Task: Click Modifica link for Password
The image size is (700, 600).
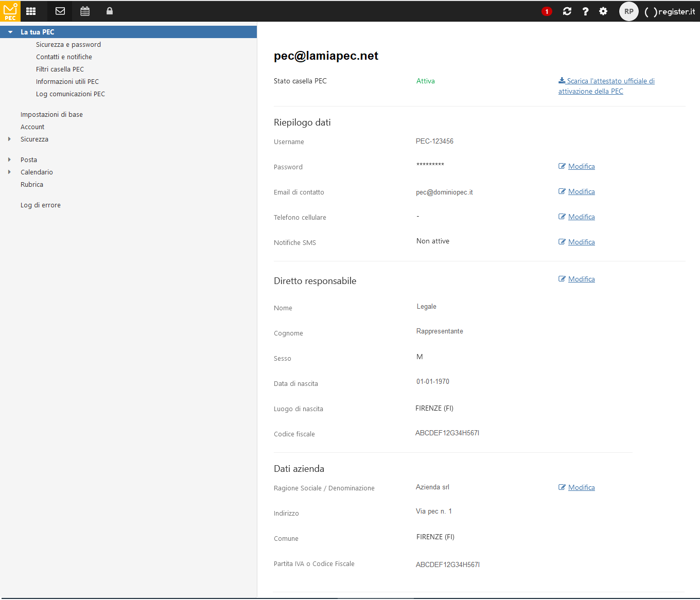Action: pos(581,167)
